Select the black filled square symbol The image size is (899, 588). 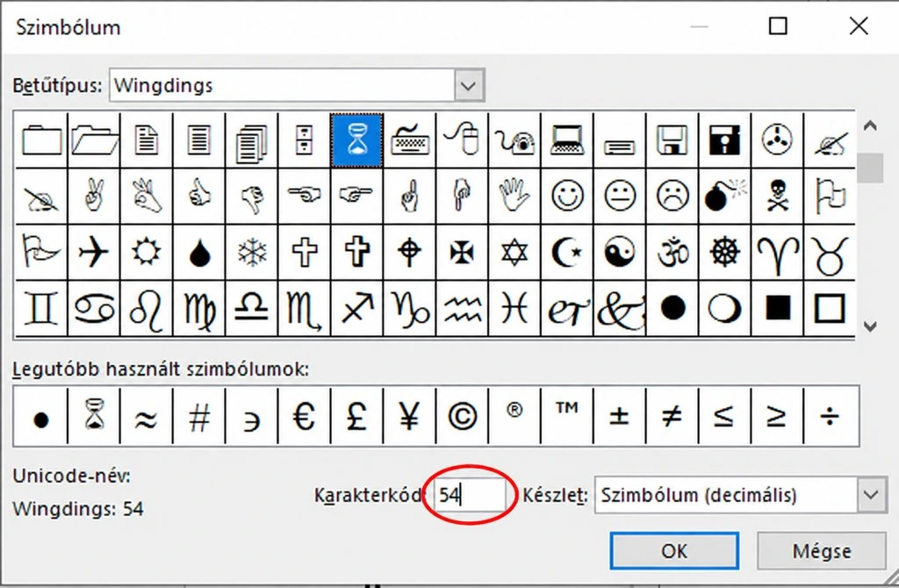coord(778,308)
